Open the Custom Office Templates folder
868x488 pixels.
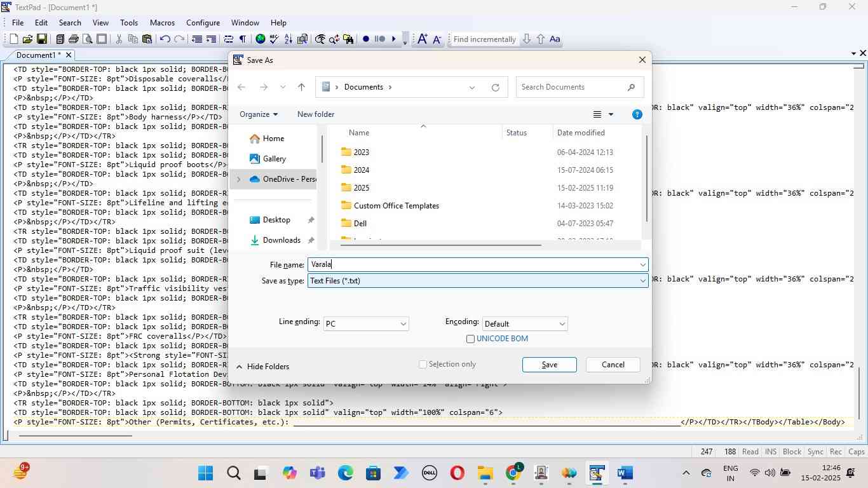coord(396,206)
